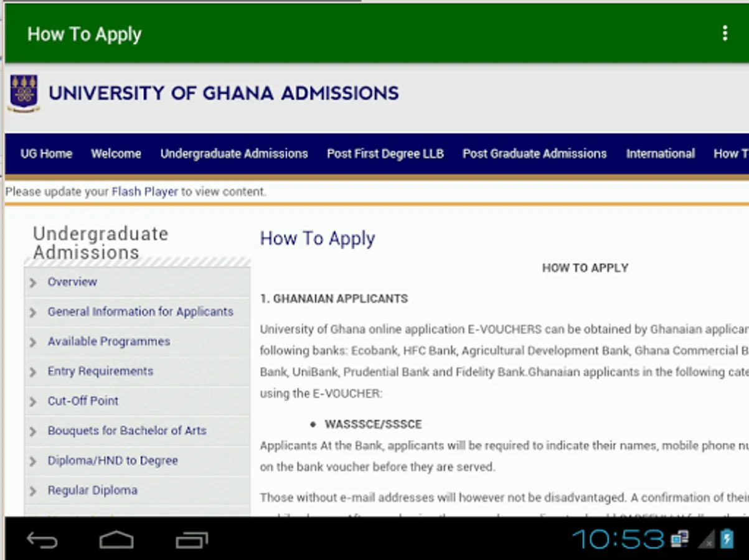Open the Entry Requirements page
Viewport: 749px width, 560px height.
(x=100, y=371)
